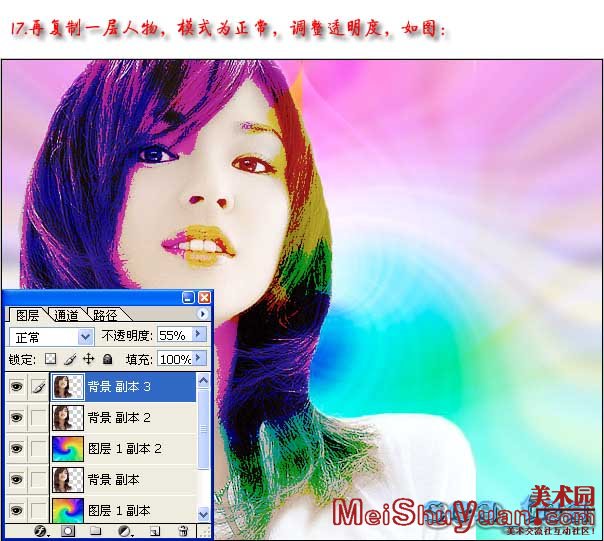Viewport: 604px width, 541px height.
Task: Switch to the 通道 tab
Action: 67,315
